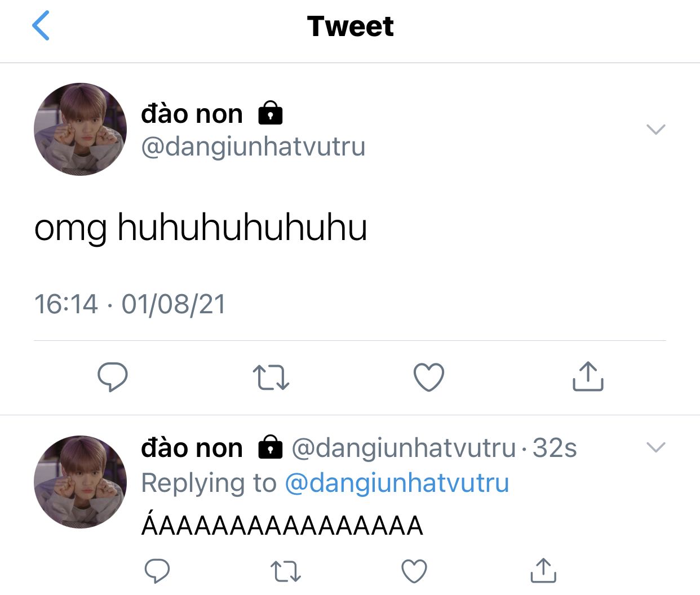
Task: Open the main tweet author's avatar
Action: point(81,129)
